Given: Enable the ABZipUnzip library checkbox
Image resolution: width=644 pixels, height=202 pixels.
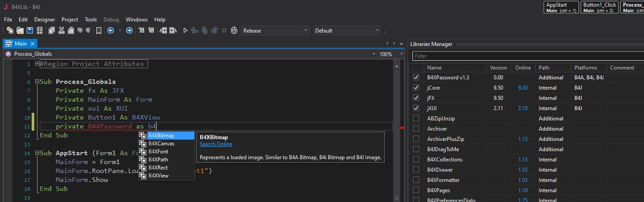Looking at the screenshot, I should pos(416,119).
